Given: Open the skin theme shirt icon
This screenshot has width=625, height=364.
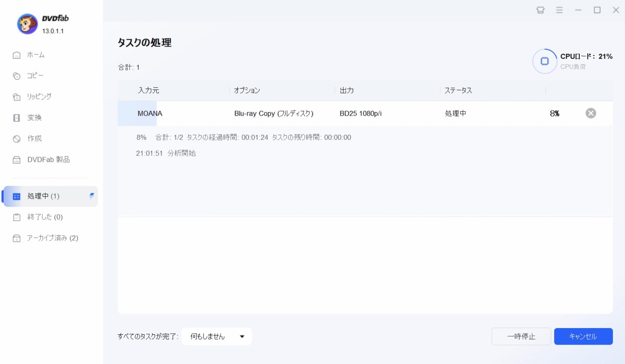Looking at the screenshot, I should pos(540,10).
